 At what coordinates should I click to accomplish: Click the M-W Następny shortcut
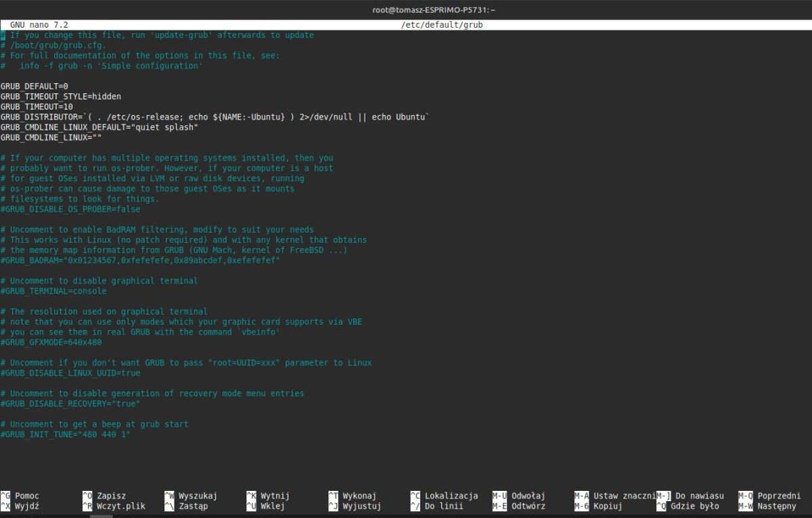pos(767,506)
